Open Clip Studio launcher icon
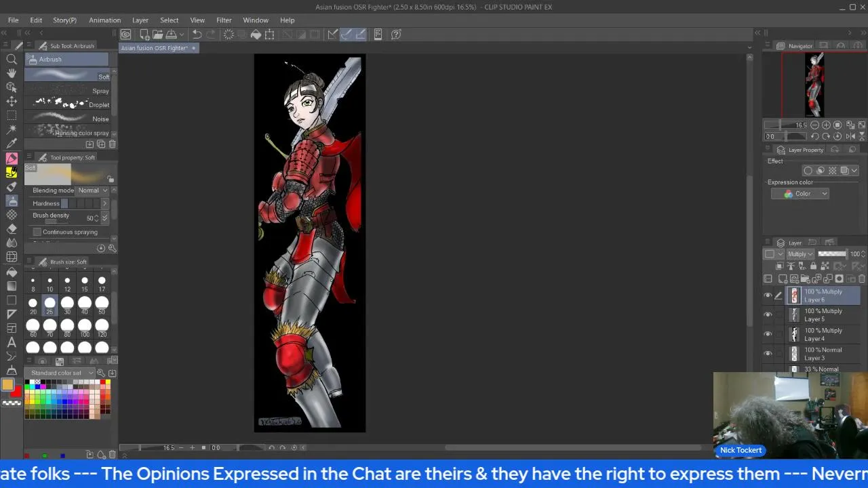 126,34
